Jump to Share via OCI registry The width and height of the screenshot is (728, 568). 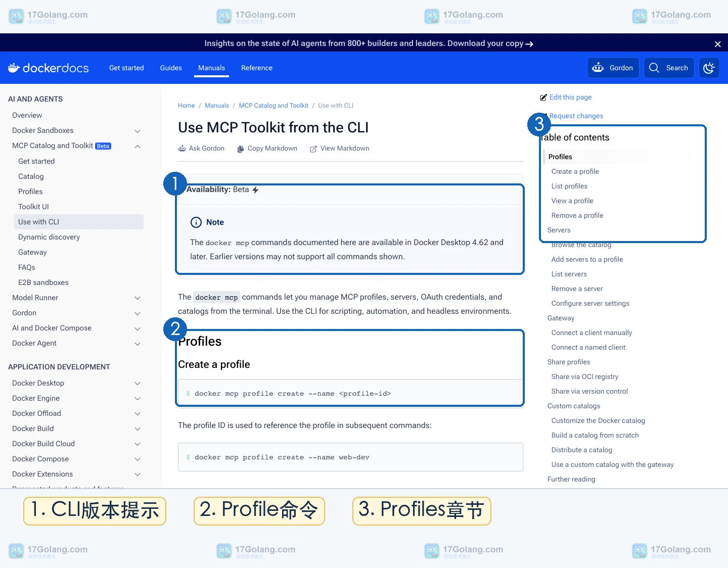585,376
